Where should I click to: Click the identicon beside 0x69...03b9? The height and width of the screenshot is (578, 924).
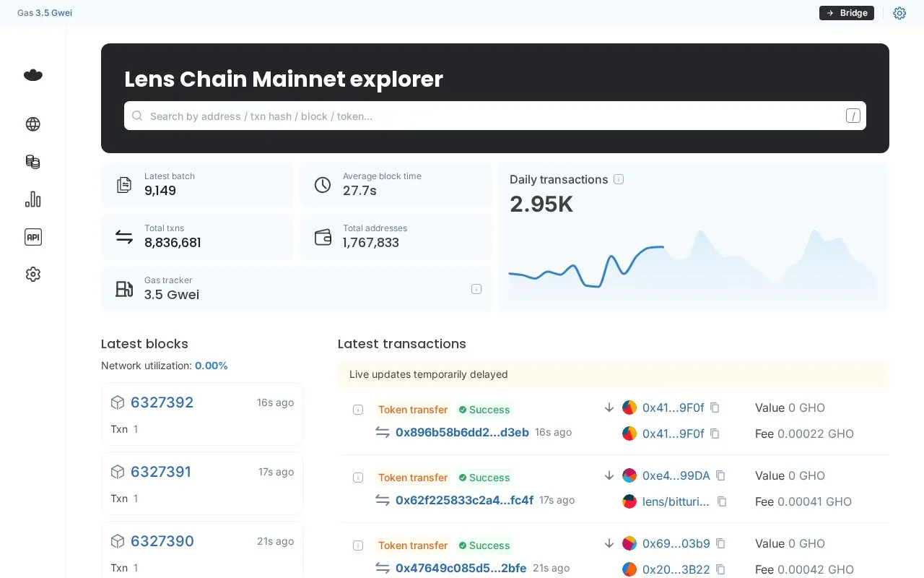(x=629, y=543)
